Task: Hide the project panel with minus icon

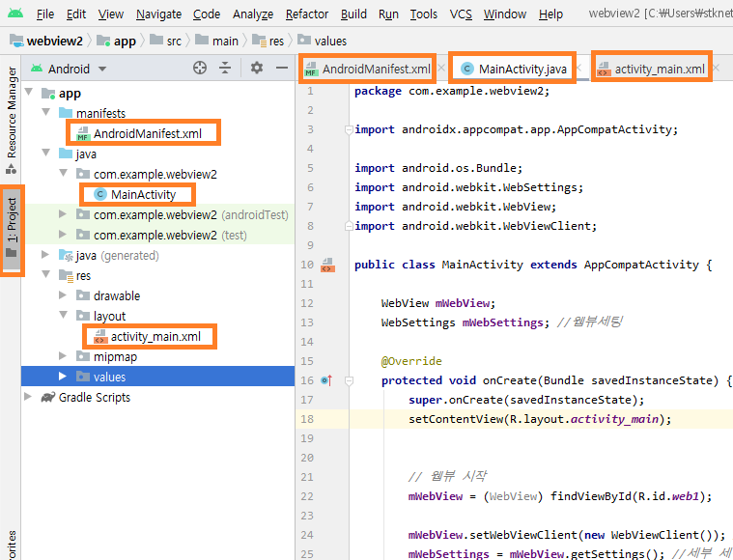Action: tap(281, 69)
